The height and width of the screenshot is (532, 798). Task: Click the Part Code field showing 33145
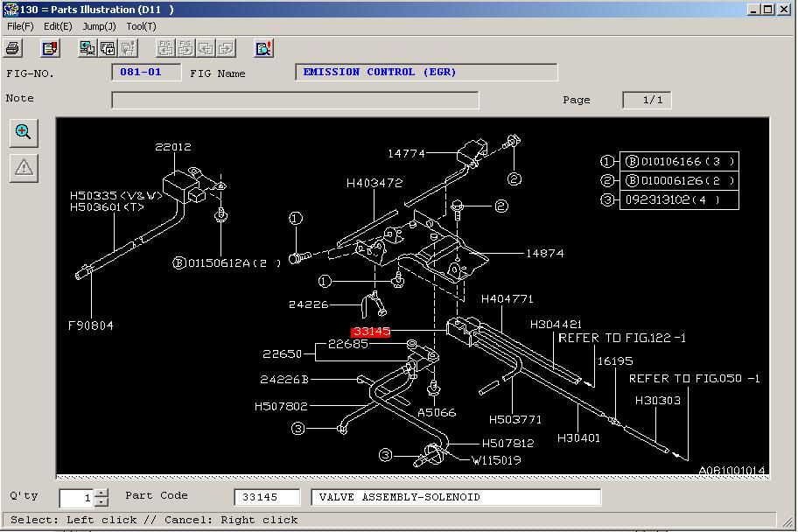(x=267, y=497)
